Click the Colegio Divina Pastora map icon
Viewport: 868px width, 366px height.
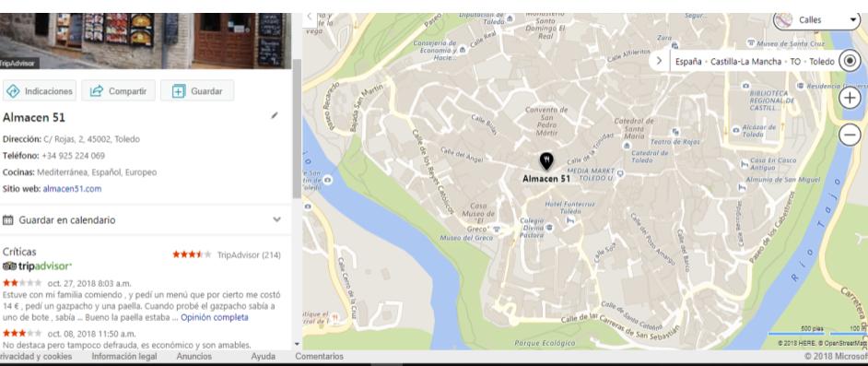548,227
